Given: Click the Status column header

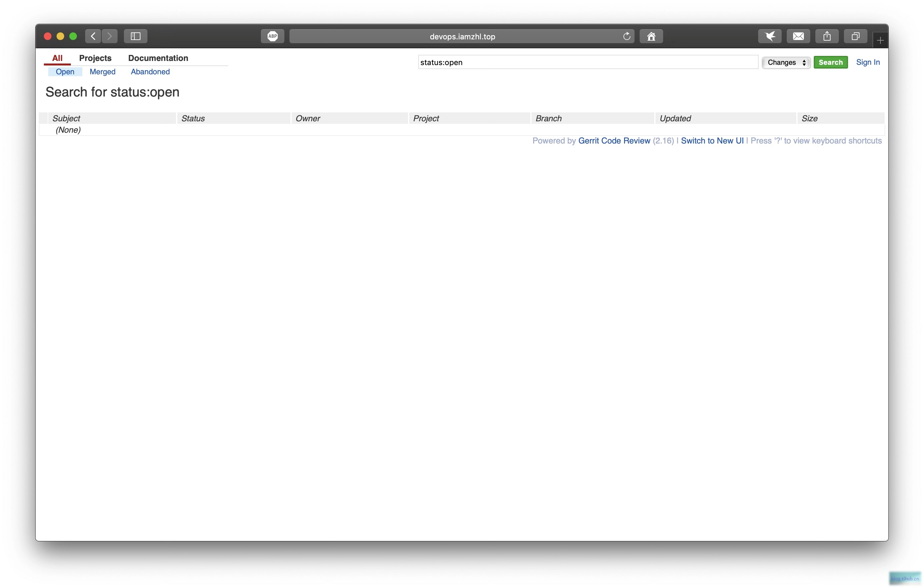Looking at the screenshot, I should click(234, 118).
